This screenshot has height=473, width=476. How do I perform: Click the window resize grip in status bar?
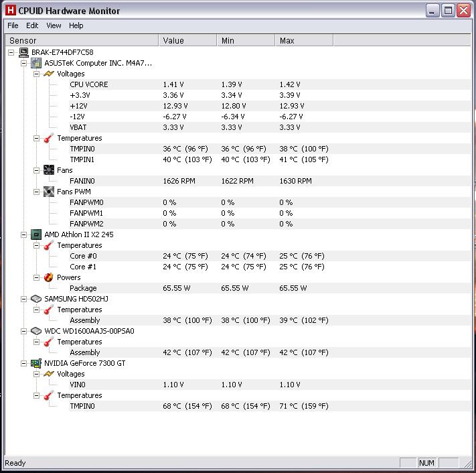tap(466, 463)
